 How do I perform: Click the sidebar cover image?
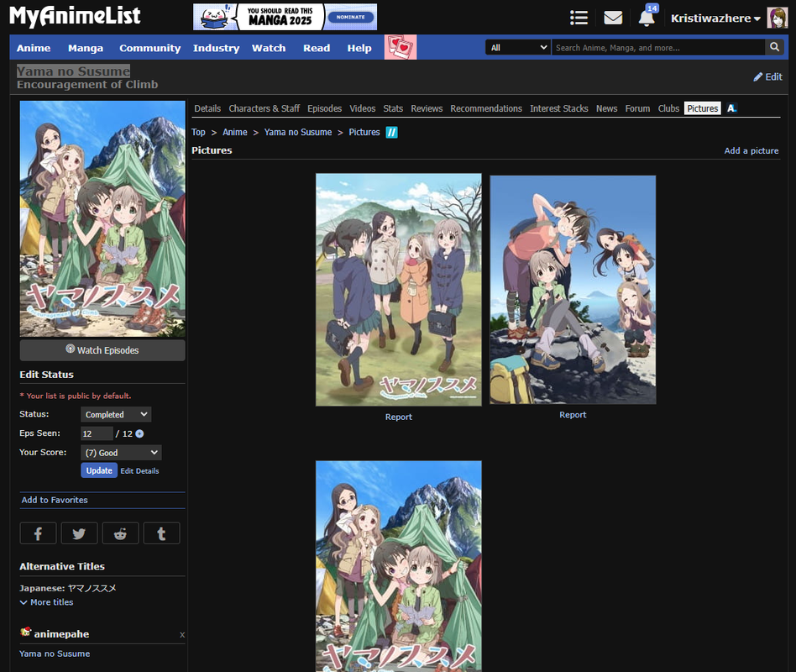(102, 218)
